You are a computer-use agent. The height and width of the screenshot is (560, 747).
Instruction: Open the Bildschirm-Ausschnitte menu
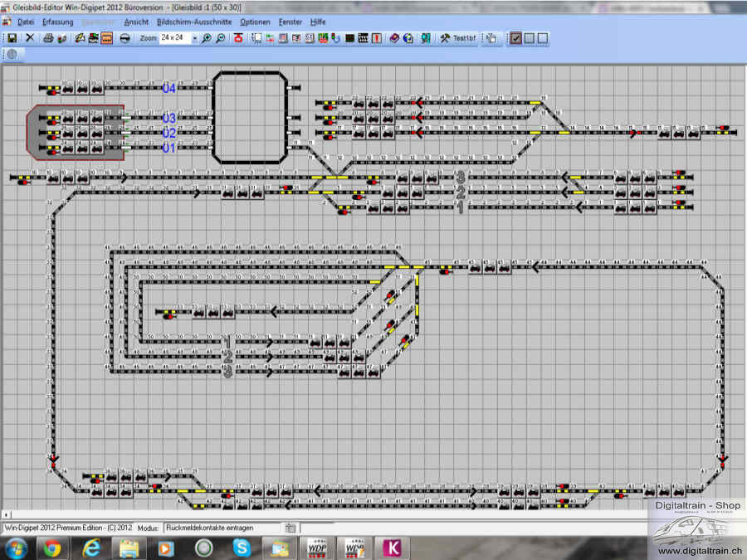pyautogui.click(x=193, y=22)
